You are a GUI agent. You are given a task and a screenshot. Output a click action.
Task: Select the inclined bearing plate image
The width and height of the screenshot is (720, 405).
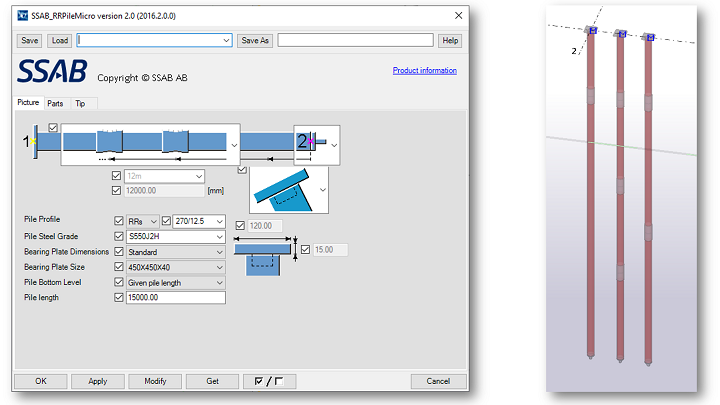point(283,190)
